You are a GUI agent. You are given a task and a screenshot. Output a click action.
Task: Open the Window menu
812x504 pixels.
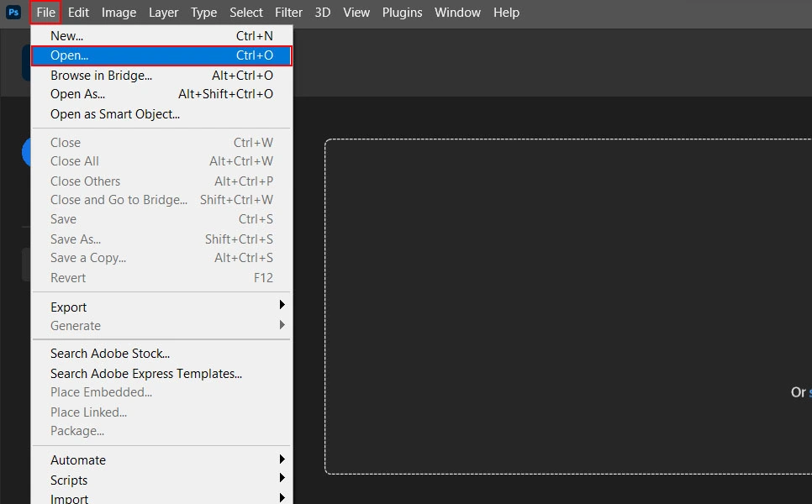pyautogui.click(x=457, y=13)
